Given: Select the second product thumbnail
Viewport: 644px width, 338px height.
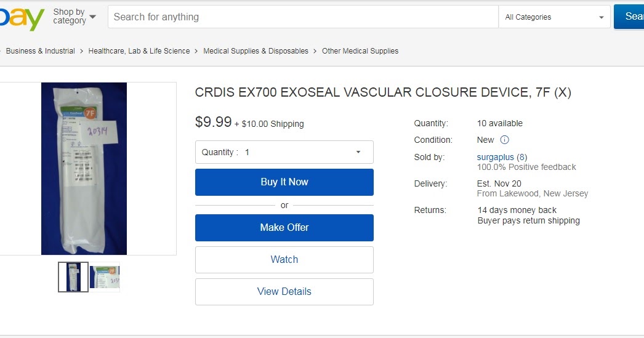Looking at the screenshot, I should 105,277.
